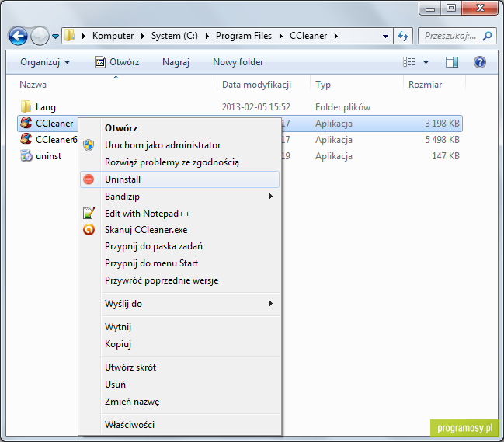Viewport: 504px width, 442px height.
Task: Expand the arrow after System (C:)
Action: pos(207,36)
